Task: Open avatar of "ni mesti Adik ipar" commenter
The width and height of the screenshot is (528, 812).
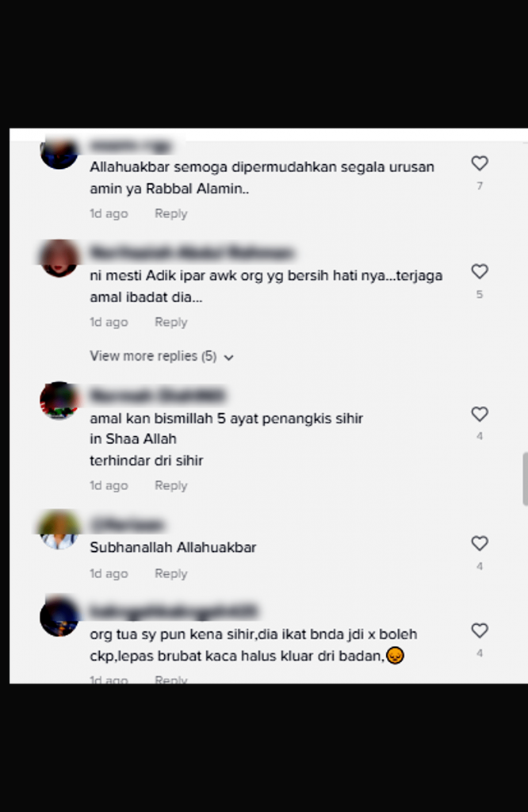Action: (59, 258)
